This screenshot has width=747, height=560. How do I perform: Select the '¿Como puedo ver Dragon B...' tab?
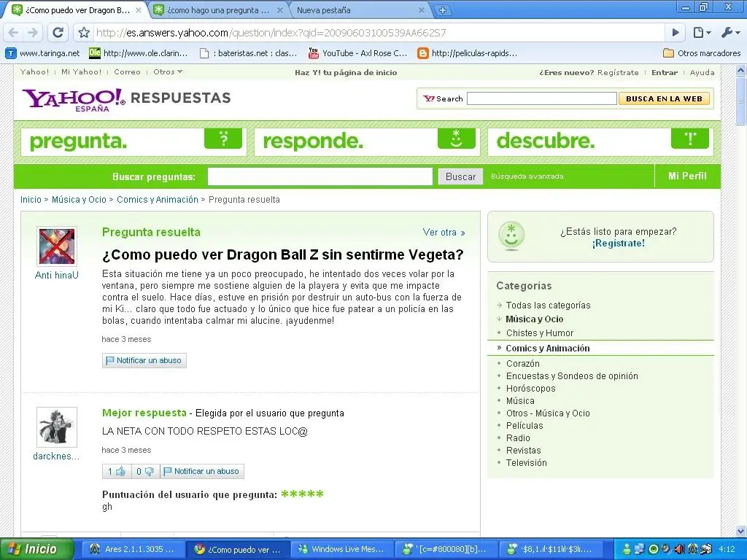click(x=76, y=10)
